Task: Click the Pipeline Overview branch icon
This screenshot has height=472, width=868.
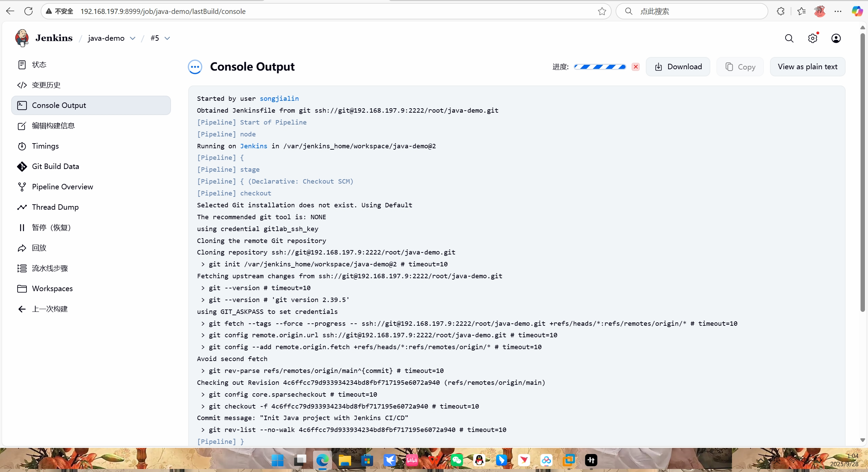Action: pos(22,187)
